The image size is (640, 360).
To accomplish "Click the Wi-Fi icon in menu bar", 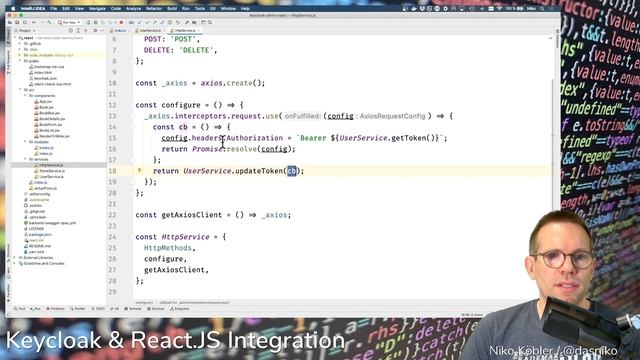I will click(x=499, y=8).
